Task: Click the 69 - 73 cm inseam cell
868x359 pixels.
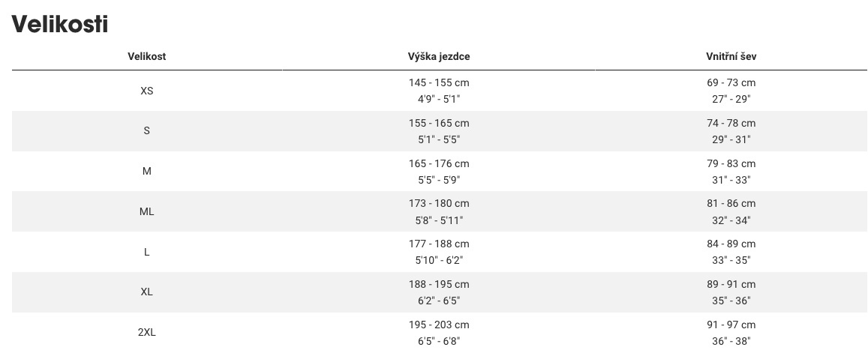Action: (731, 82)
